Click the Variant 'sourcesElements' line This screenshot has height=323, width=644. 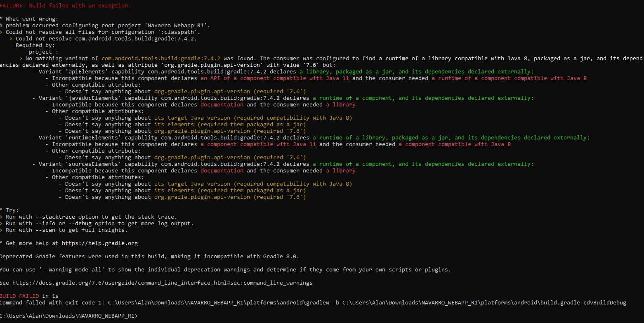click(x=283, y=164)
